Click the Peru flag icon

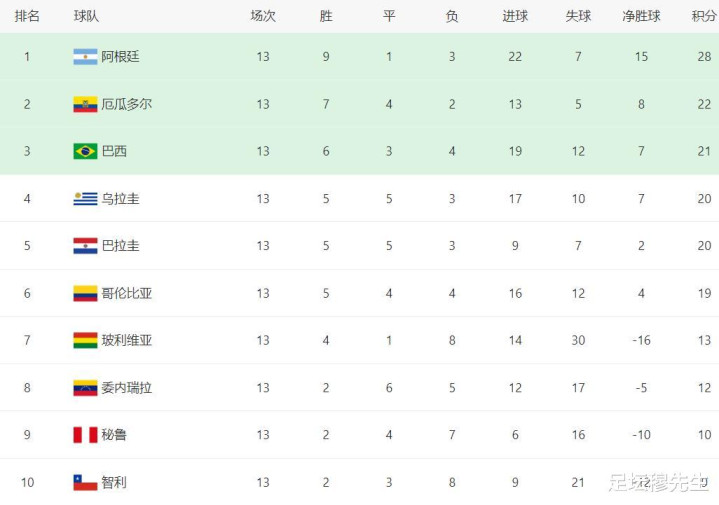(85, 435)
